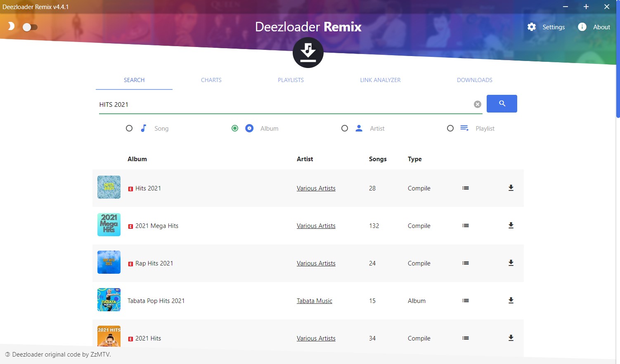The width and height of the screenshot is (620, 364).
Task: Go to the Downloads tab
Action: point(475,80)
